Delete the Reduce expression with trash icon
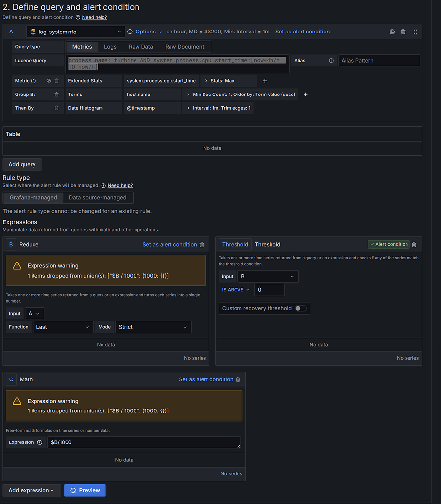Viewport: 441px width, 504px height. 201,244
